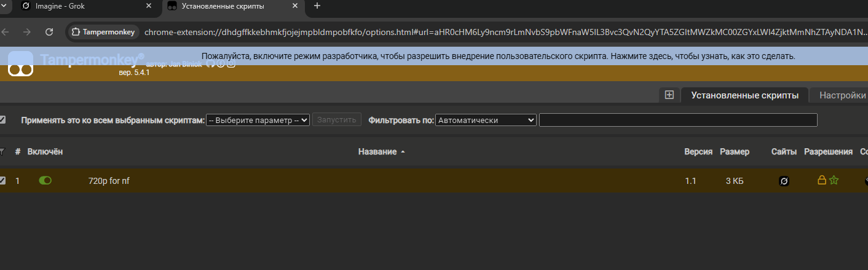The image size is (868, 270).
Task: Select the Установленные скрипты browser tab
Action: point(232,6)
